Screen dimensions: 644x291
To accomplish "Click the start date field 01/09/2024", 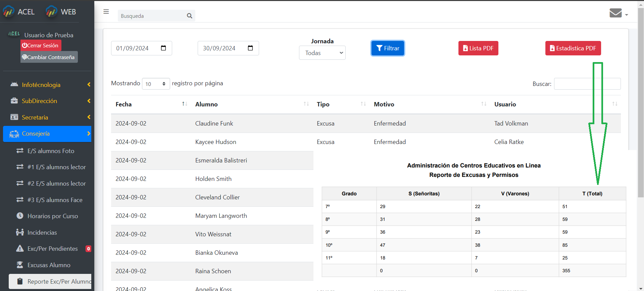I will (141, 48).
